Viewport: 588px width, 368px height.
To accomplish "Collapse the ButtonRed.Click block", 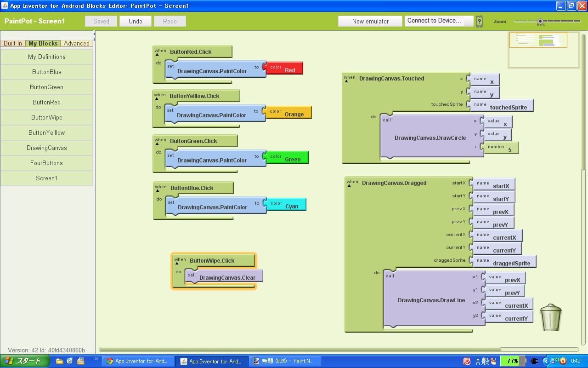I will (x=156, y=54).
